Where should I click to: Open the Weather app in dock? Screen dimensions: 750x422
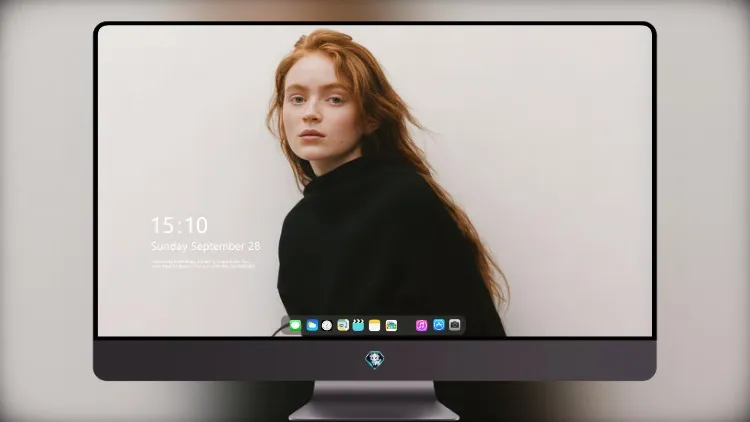[x=312, y=325]
